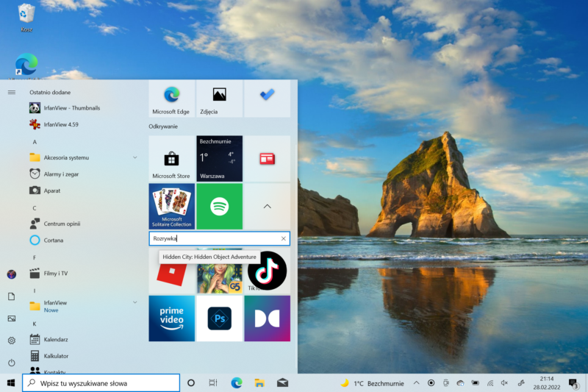Viewport: 588px width, 392px height.
Task: Open the Warszawa weather tile
Action: tap(219, 159)
